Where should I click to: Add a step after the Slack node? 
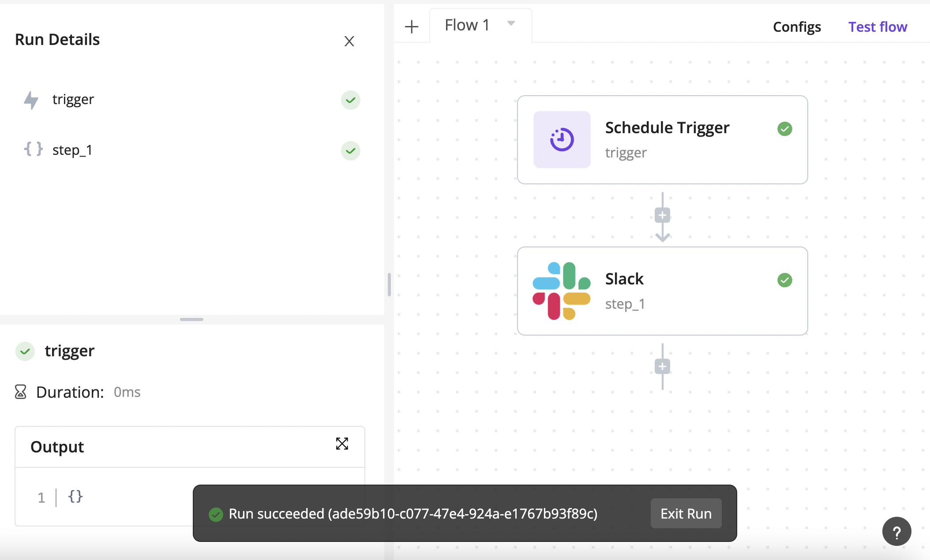coord(662,366)
